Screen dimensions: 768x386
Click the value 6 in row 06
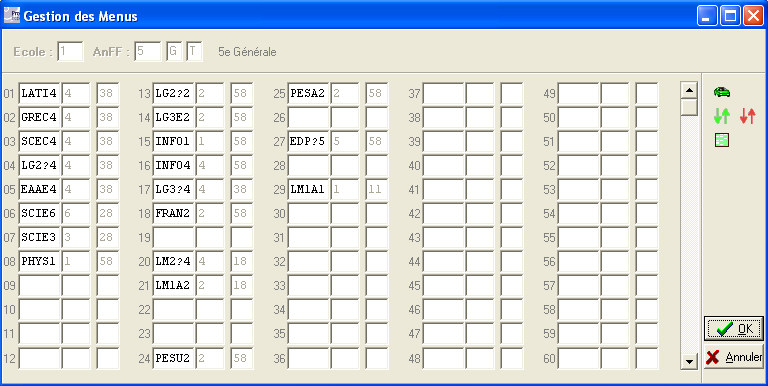pyautogui.click(x=76, y=214)
